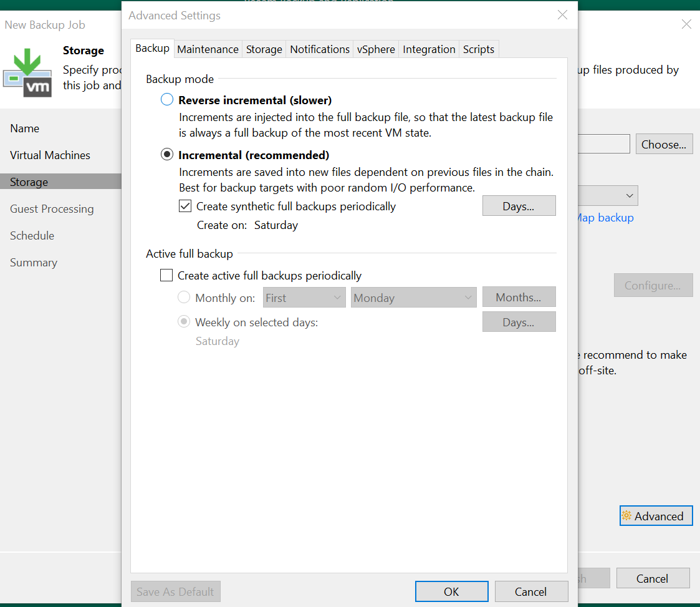The height and width of the screenshot is (607, 700).
Task: Click the Map backup link
Action: 603,218
